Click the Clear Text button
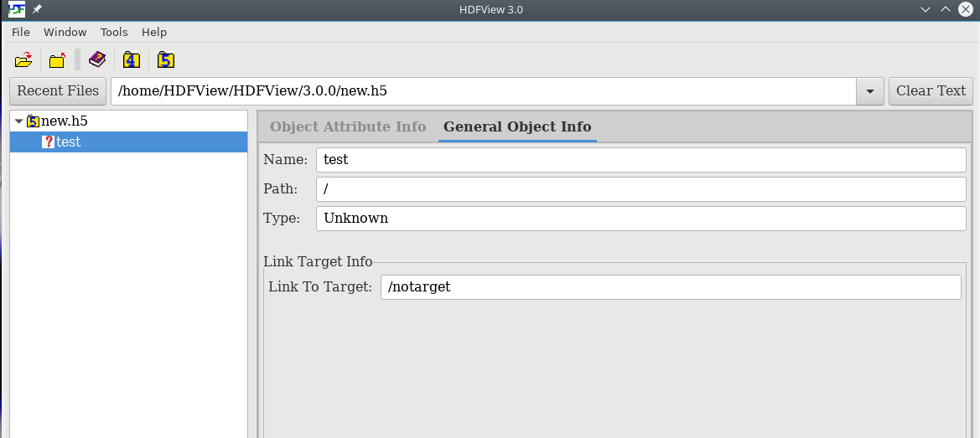This screenshot has width=980, height=438. tap(931, 91)
